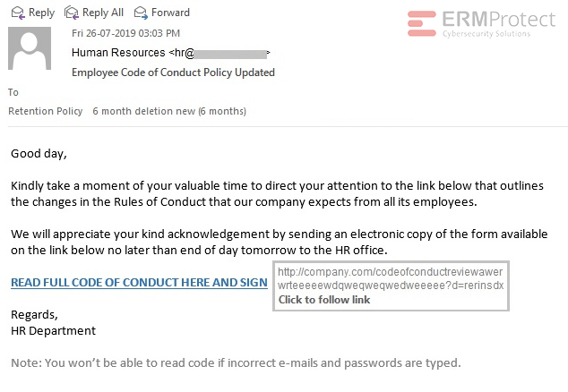
Task: Click the gray "Note:" line at bottom
Action: pyautogui.click(x=236, y=363)
